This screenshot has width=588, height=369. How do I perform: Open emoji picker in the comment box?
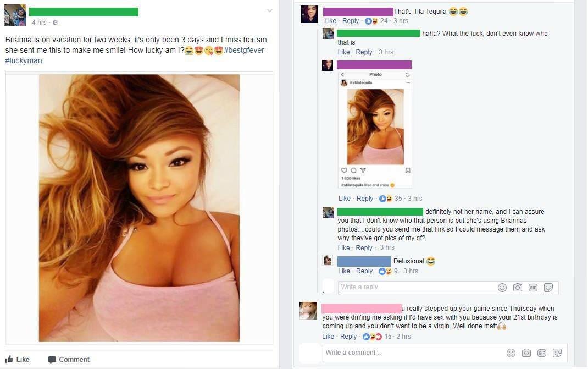tap(511, 353)
